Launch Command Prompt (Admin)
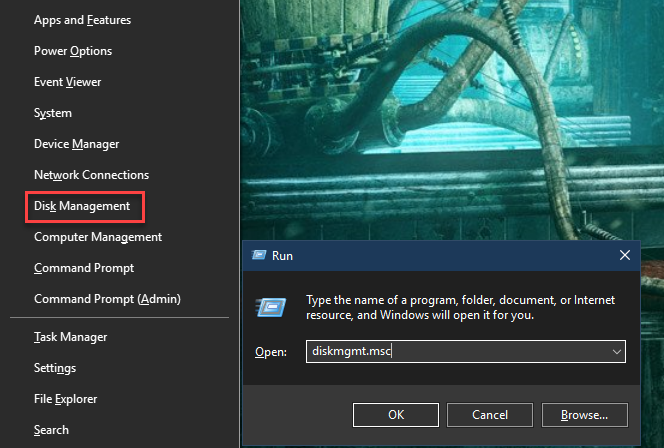The height and width of the screenshot is (448, 664). coord(107,299)
